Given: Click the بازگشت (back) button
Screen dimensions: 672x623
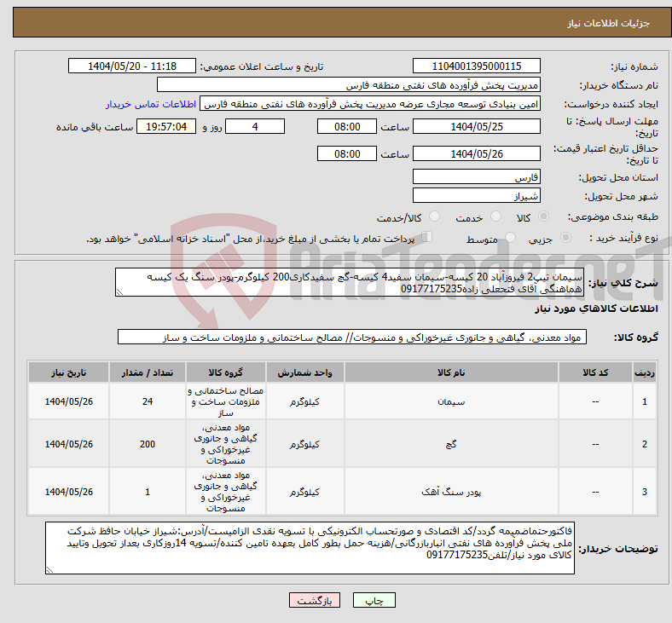Looking at the screenshot, I should pyautogui.click(x=315, y=600).
